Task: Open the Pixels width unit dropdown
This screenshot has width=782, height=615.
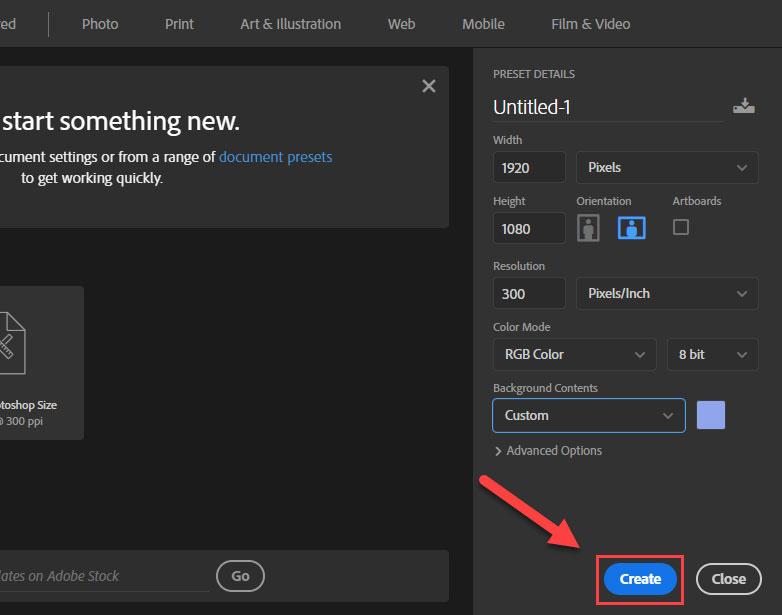Action: (x=666, y=168)
